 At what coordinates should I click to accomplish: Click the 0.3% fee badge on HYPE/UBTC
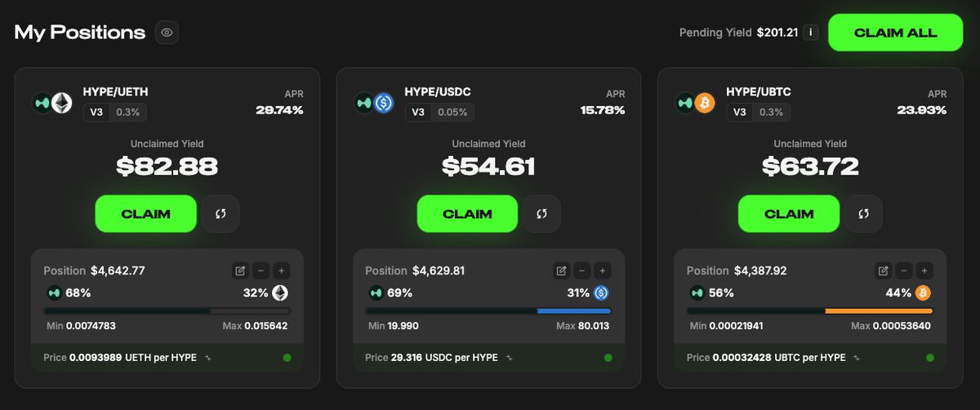(771, 113)
